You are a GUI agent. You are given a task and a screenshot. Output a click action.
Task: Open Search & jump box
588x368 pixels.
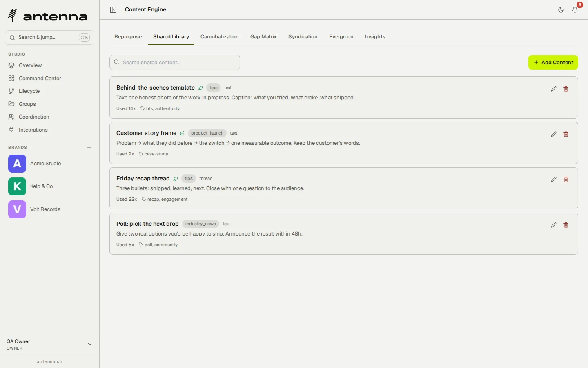pos(49,37)
